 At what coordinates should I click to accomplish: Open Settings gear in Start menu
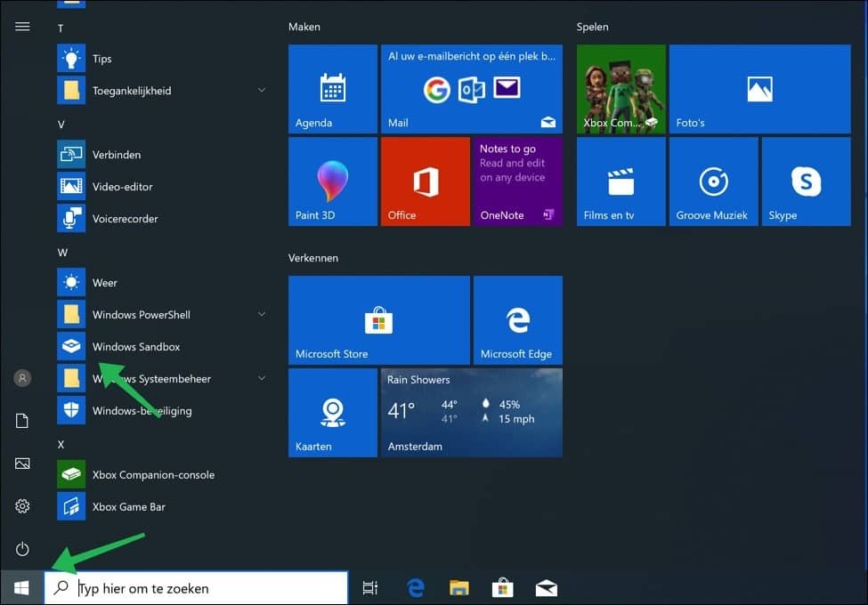coord(22,506)
